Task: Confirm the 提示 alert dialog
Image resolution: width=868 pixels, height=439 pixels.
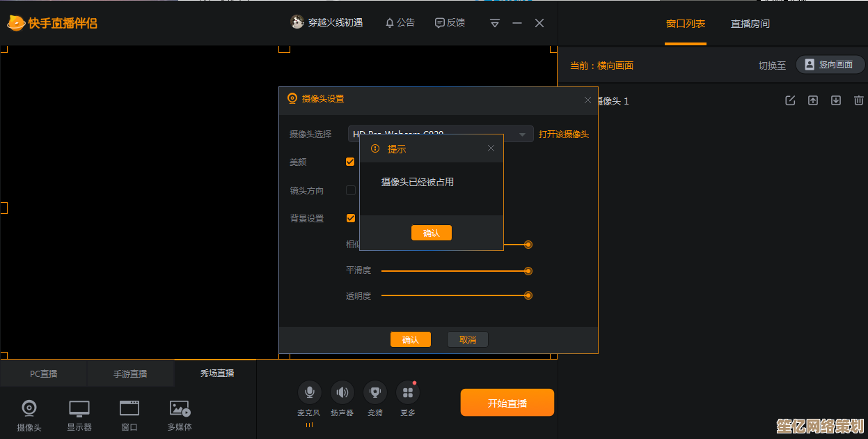Action: click(431, 233)
